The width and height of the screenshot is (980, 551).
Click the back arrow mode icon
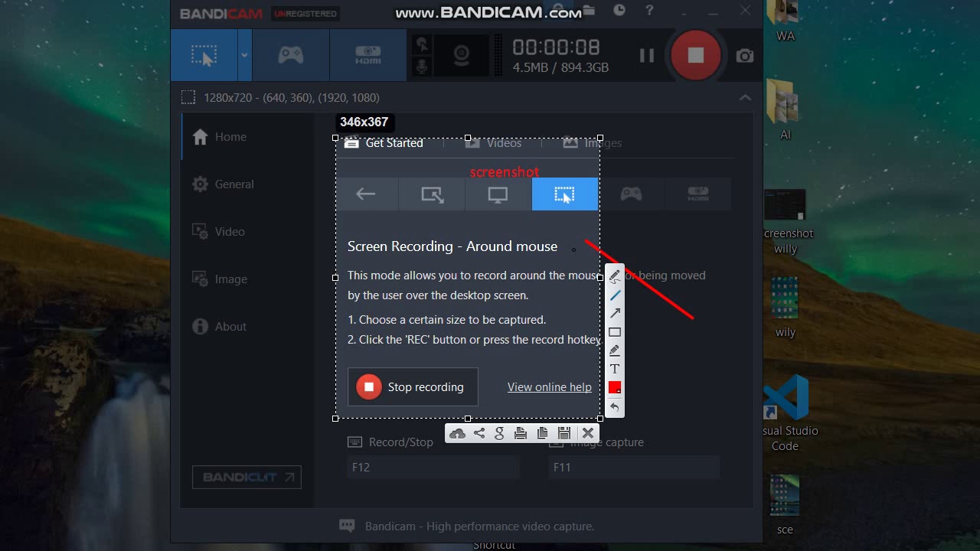pos(366,194)
